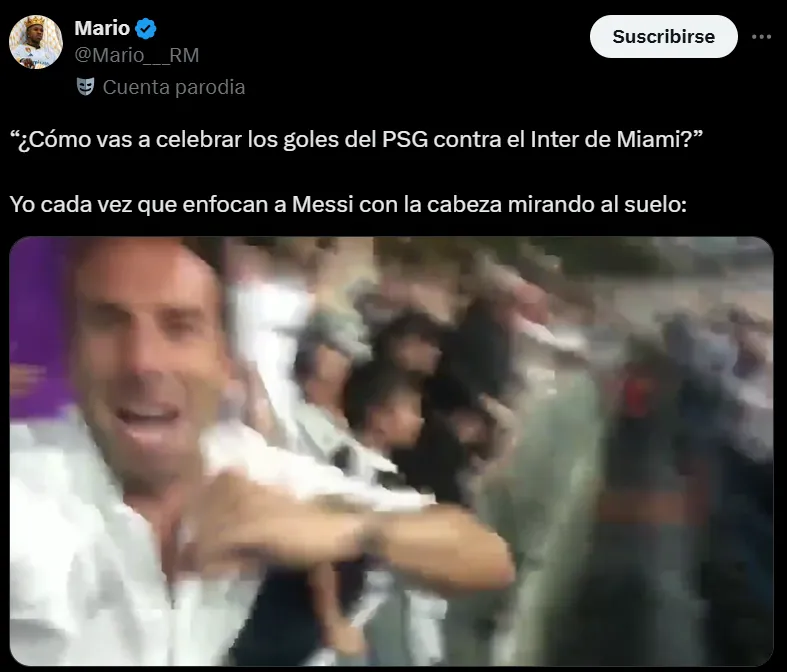This screenshot has width=787, height=672.
Task: Click the blue verified badge
Action: click(146, 29)
